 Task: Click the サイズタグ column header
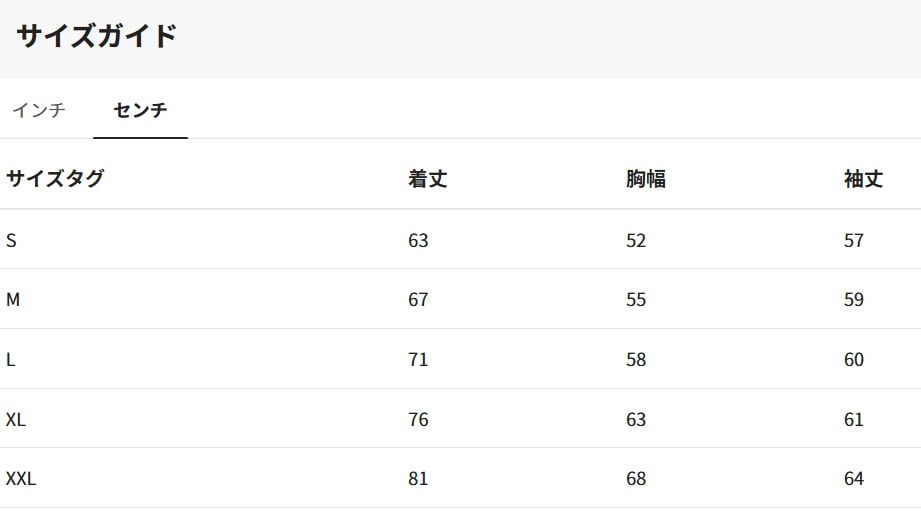(x=55, y=179)
